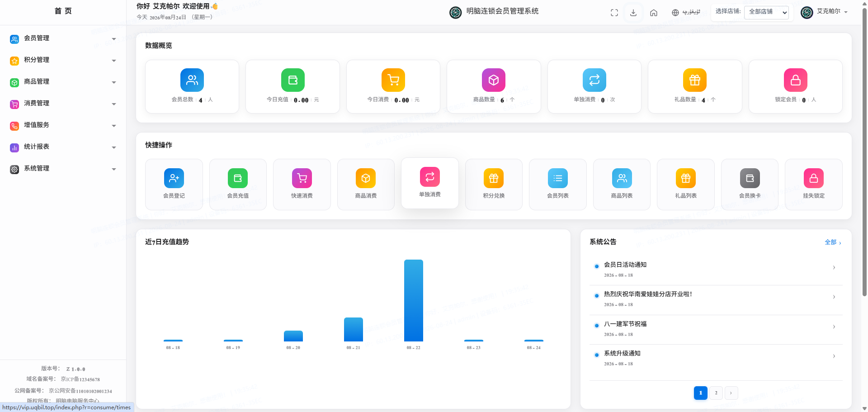Open the 八一建军节祝福 announcement
868x412 pixels.
[x=716, y=329]
